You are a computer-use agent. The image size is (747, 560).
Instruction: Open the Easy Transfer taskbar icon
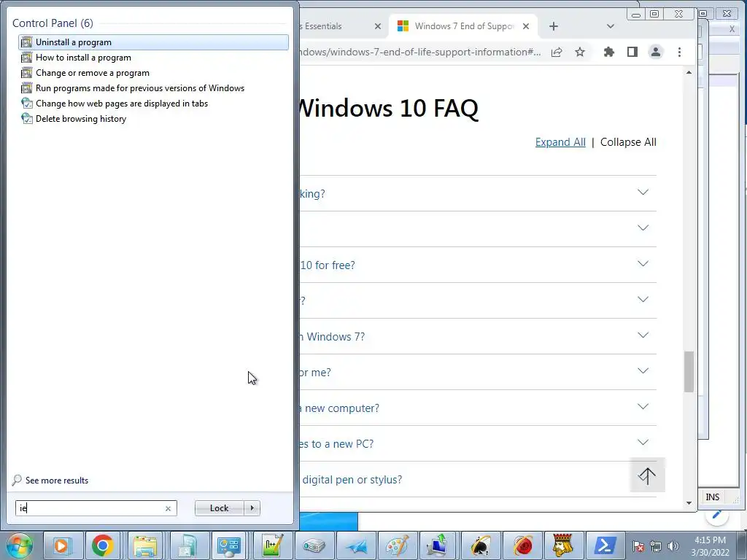point(438,545)
